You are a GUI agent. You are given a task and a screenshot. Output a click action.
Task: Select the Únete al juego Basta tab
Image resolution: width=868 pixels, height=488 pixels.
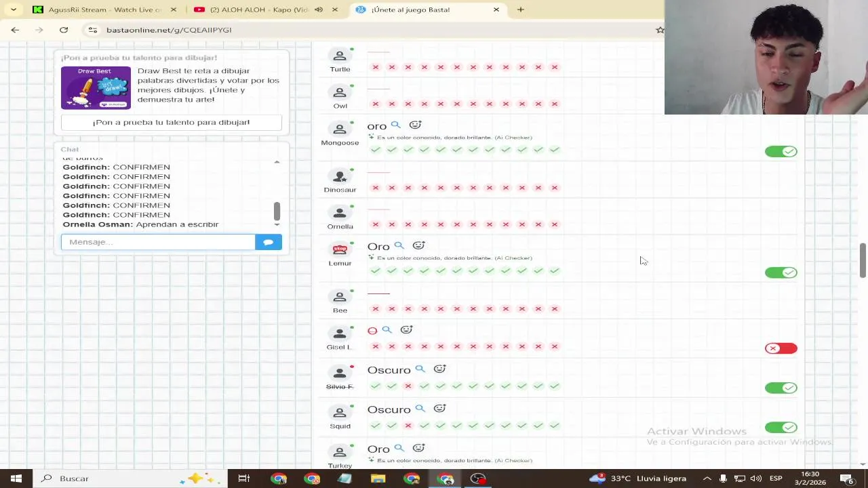pos(429,9)
